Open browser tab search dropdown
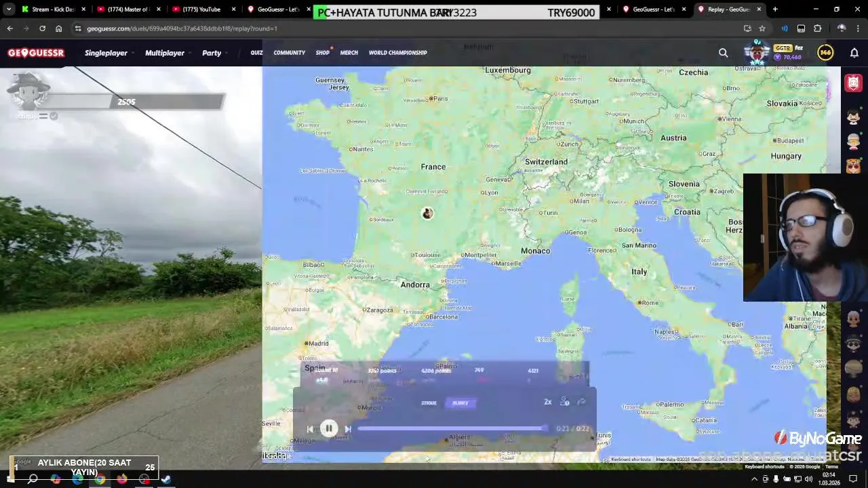Image resolution: width=868 pixels, height=488 pixels. (9, 9)
